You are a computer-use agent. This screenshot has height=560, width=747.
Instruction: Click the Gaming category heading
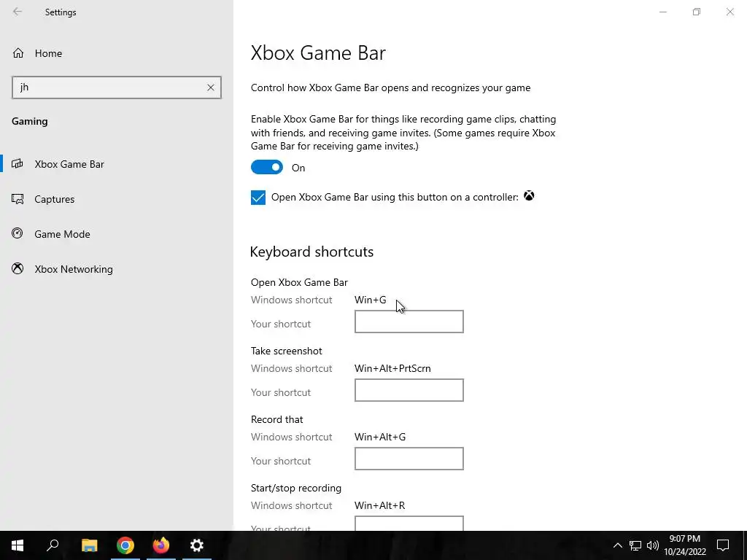point(29,122)
